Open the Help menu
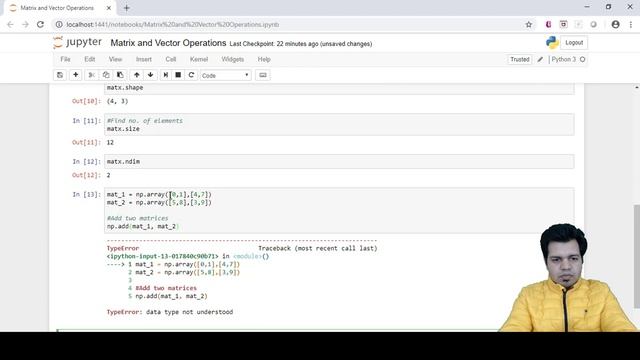Viewport: 640px width, 360px height. 264,60
